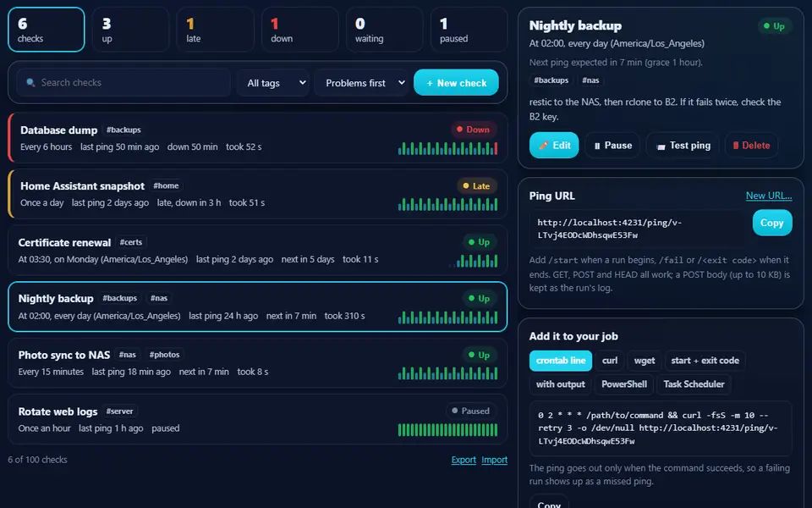Send a Test ping
The height and width of the screenshot is (508, 812).
pyautogui.click(x=683, y=146)
